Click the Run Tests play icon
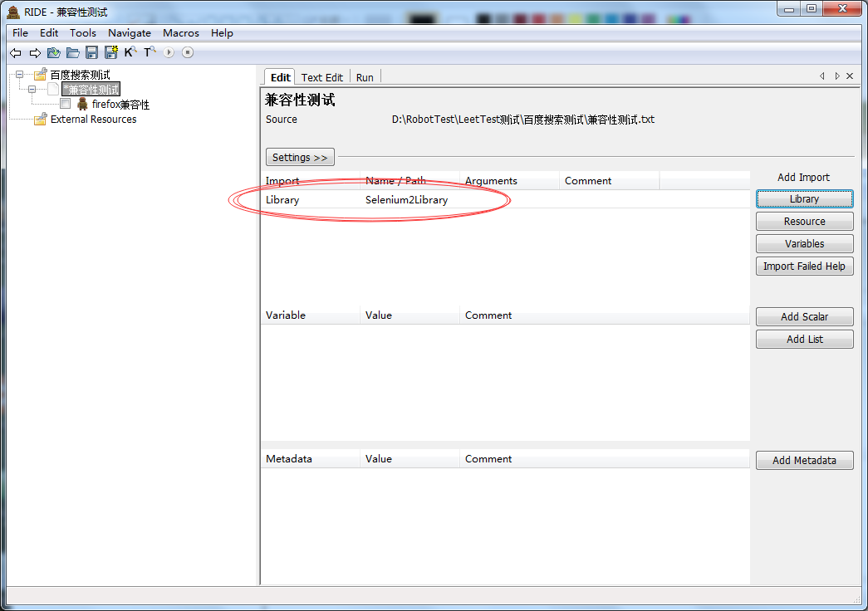This screenshot has height=611, width=868. (x=169, y=52)
